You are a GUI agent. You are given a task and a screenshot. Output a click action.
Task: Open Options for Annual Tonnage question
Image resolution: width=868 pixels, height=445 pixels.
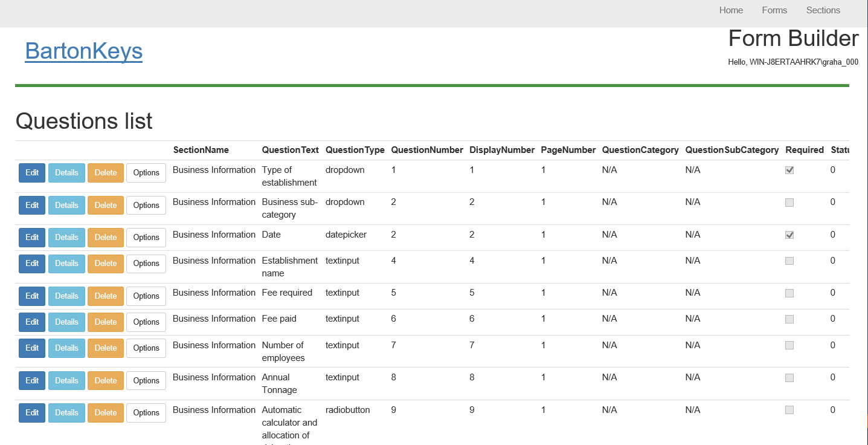[x=146, y=381]
